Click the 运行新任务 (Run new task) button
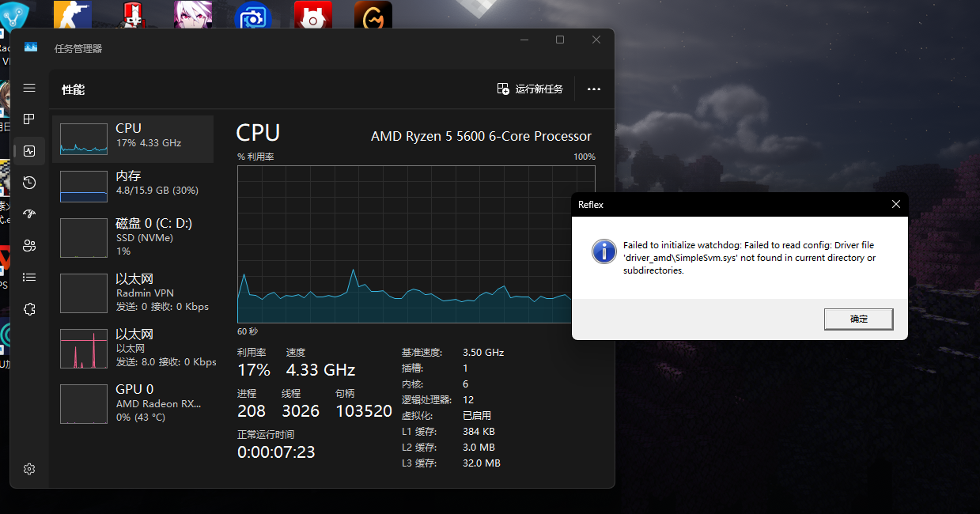This screenshot has width=980, height=514. coord(530,89)
